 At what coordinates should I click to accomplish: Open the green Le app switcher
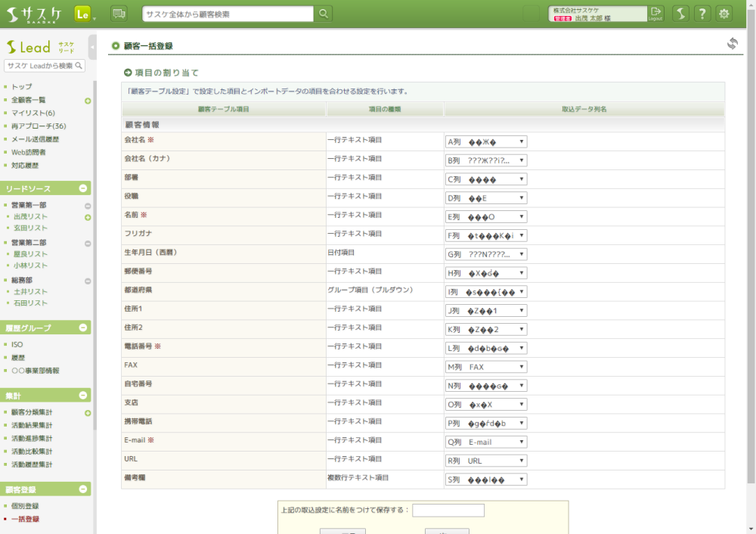point(84,14)
